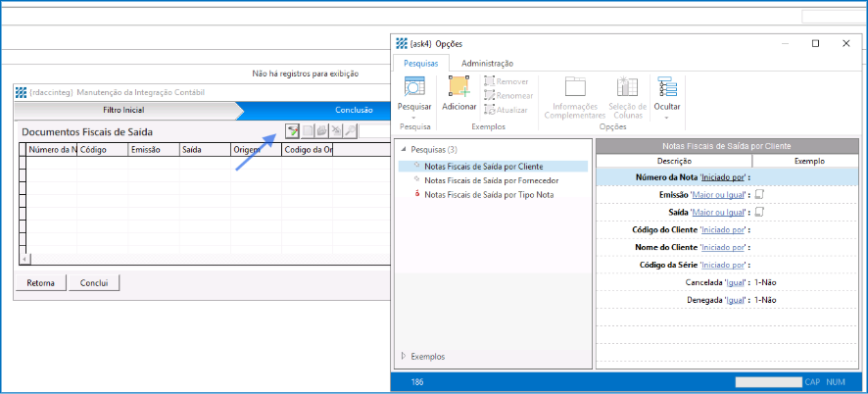The height and width of the screenshot is (394, 868).
Task: Open the dropdown arrow under Ocultar
Action: (667, 117)
